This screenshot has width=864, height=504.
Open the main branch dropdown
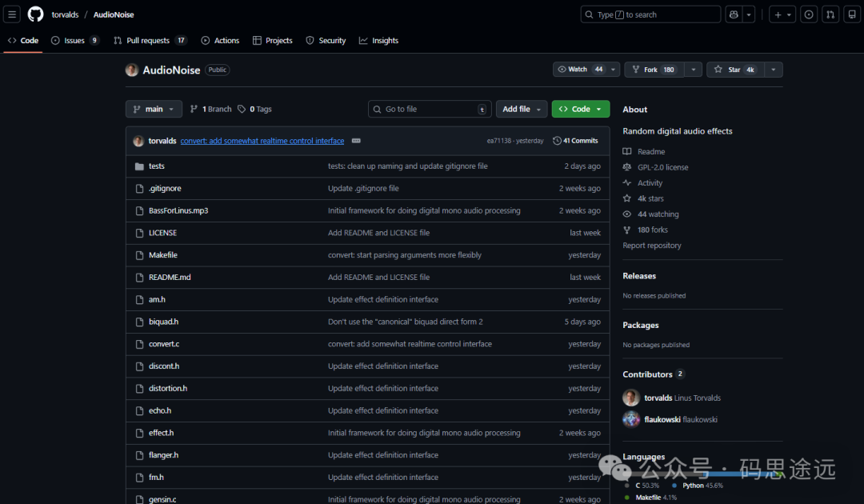154,109
